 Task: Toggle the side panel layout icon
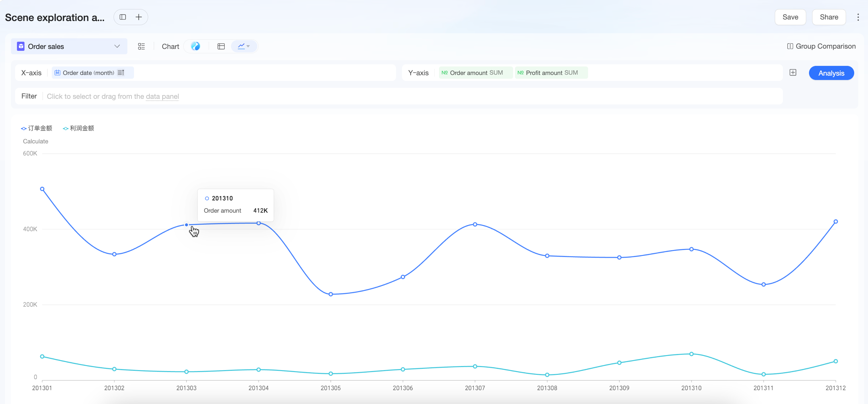[x=123, y=17]
